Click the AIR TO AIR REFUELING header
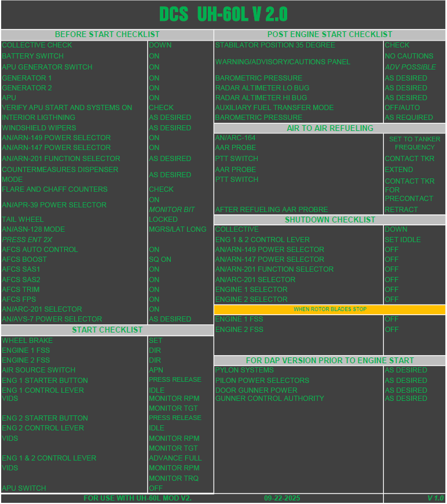This screenshot has height=504, width=447. coord(329,128)
